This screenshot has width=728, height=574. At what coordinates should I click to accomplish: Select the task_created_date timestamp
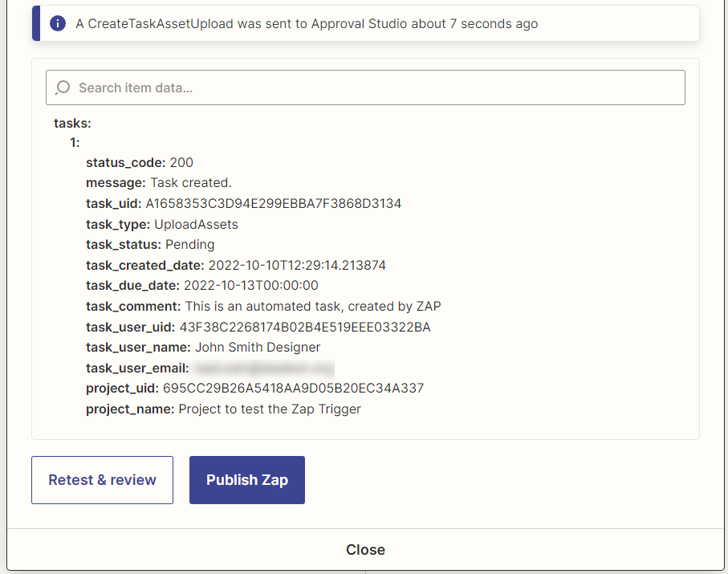[x=298, y=265]
